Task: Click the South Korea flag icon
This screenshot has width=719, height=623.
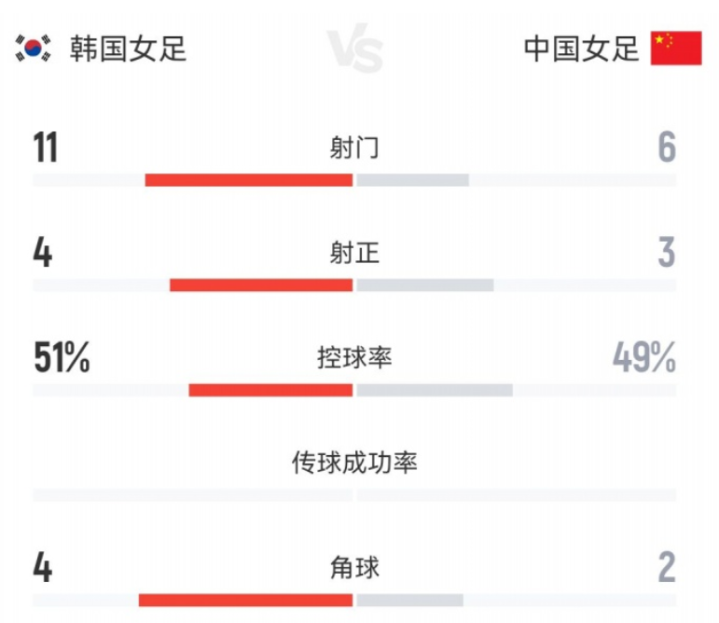Action: click(x=33, y=48)
